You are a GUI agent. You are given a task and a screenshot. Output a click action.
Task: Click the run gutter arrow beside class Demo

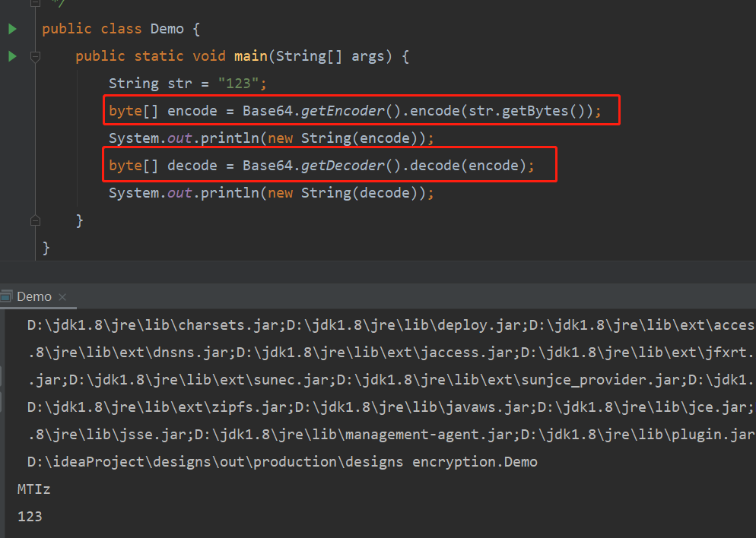(12, 29)
